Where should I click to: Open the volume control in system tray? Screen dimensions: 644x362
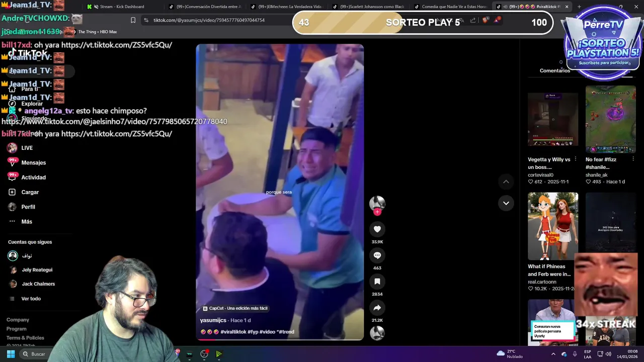click(x=608, y=354)
